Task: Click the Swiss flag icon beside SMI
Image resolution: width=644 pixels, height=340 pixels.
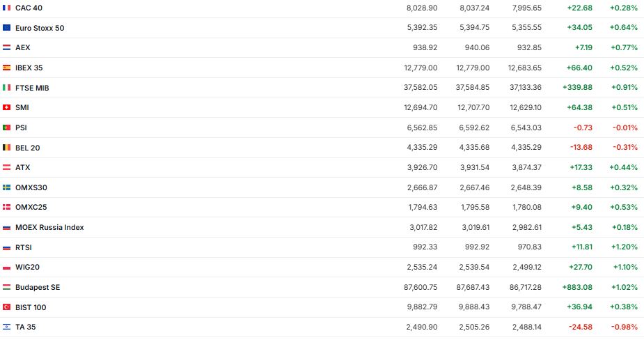Action: pos(6,108)
